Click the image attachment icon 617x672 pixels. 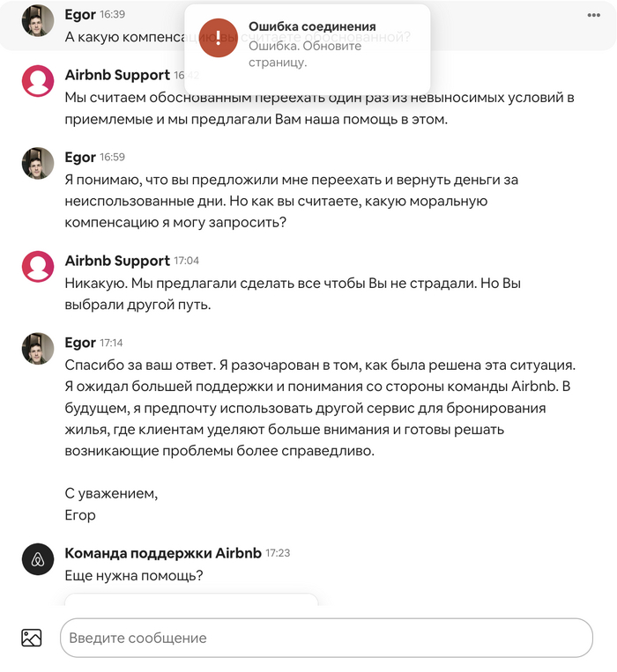click(32, 638)
